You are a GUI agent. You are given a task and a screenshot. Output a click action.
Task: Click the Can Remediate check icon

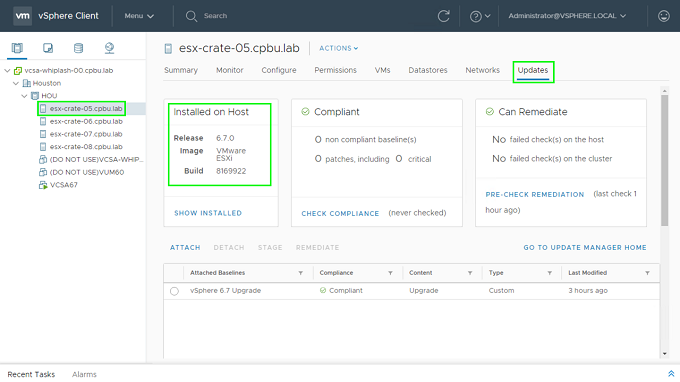coord(490,112)
